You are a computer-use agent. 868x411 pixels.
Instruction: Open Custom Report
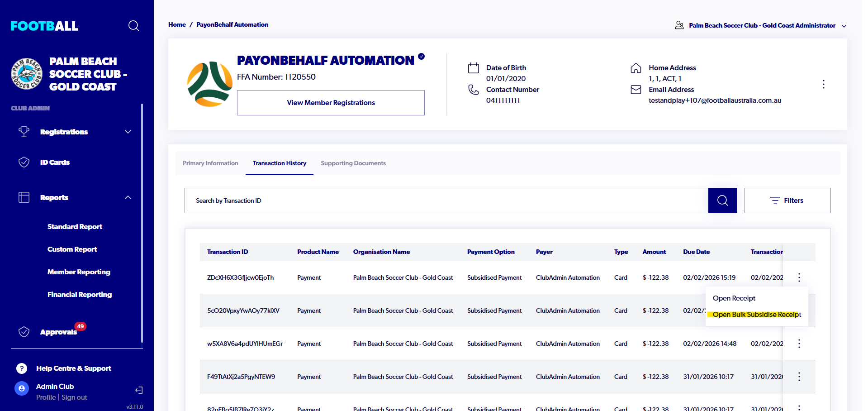(x=72, y=249)
